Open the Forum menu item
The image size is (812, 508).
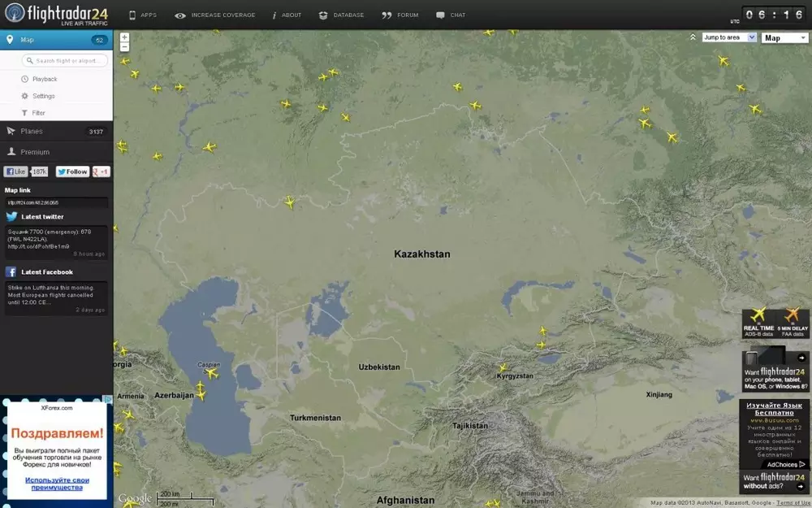point(401,15)
